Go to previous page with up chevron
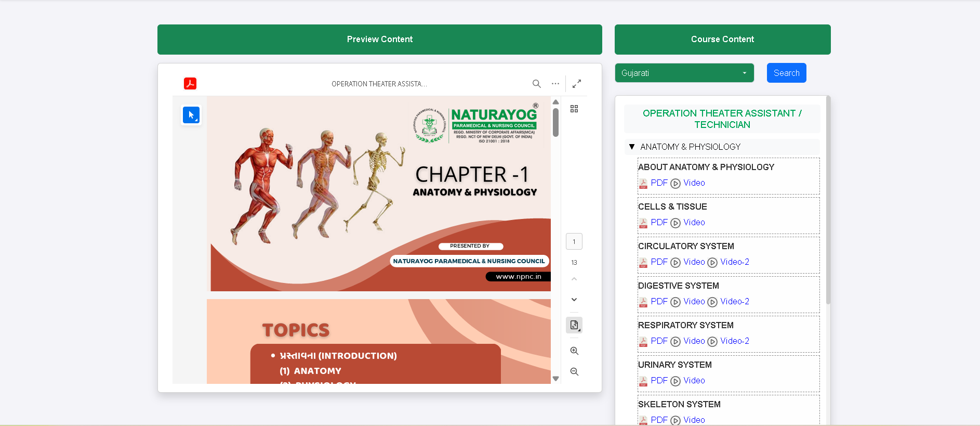Viewport: 980px width, 426px height. click(x=574, y=279)
